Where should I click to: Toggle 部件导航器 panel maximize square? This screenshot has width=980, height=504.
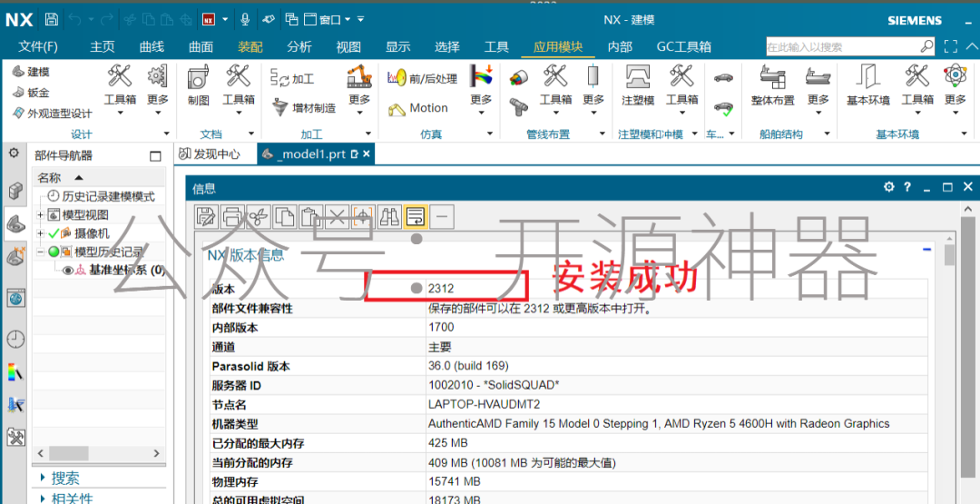155,156
